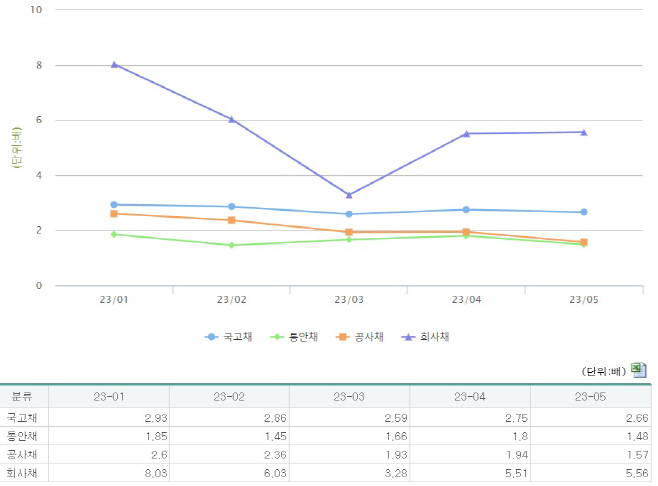
Task: Select the 23-01 column header
Action: tap(109, 397)
